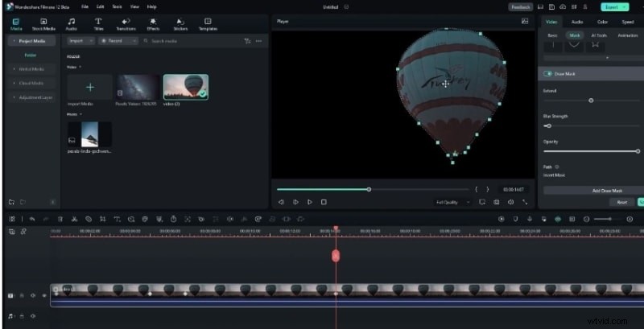Click the delete trash icon in timeline toolbar

pos(60,220)
